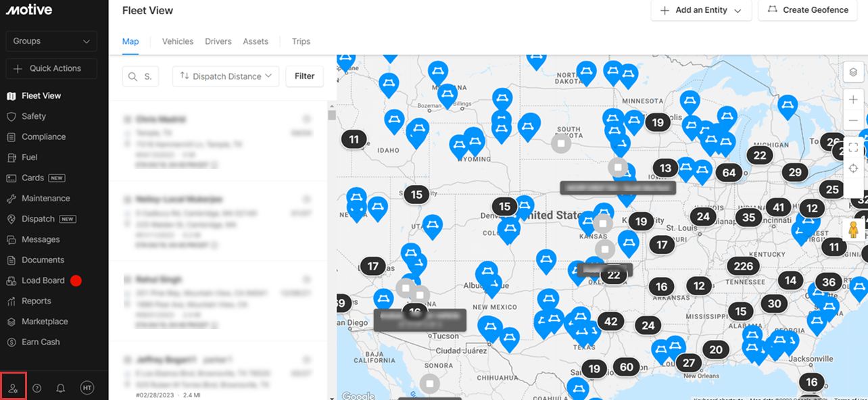Open the Maintenance section
Screen dimensions: 868x400
(46, 199)
